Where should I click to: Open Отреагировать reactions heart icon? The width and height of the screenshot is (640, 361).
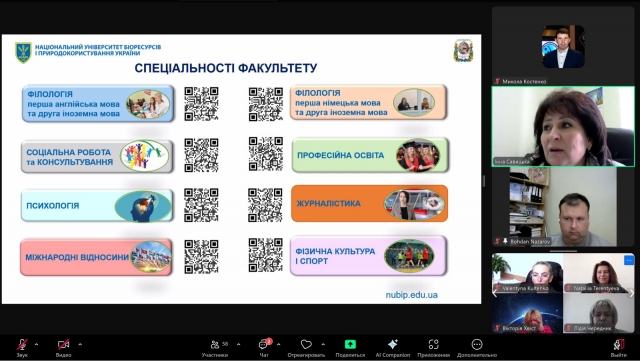point(306,344)
